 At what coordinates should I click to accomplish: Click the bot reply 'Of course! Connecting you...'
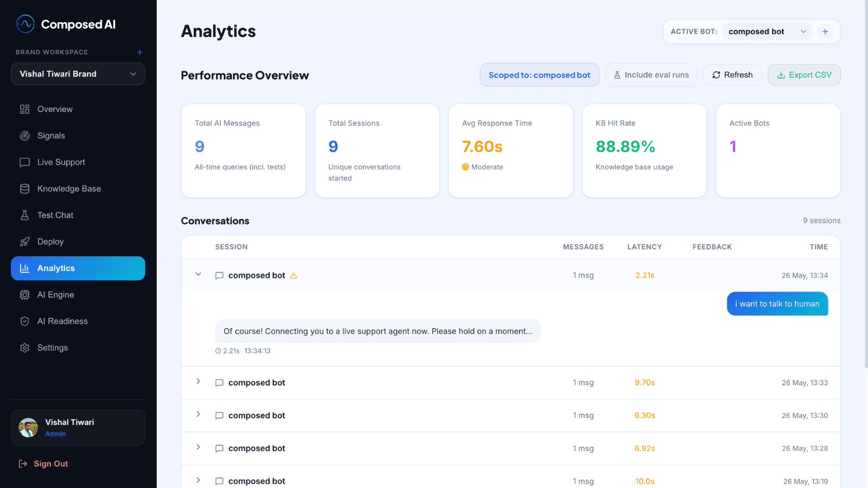[378, 331]
